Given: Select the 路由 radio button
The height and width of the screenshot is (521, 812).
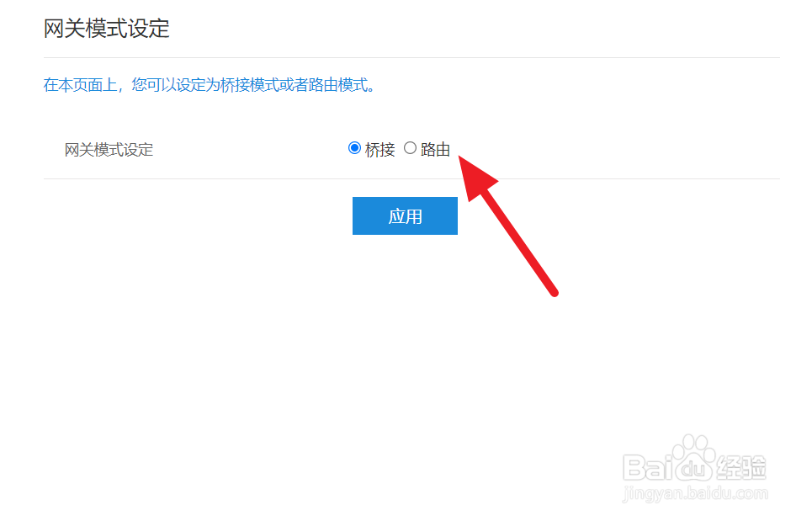Looking at the screenshot, I should (x=410, y=148).
